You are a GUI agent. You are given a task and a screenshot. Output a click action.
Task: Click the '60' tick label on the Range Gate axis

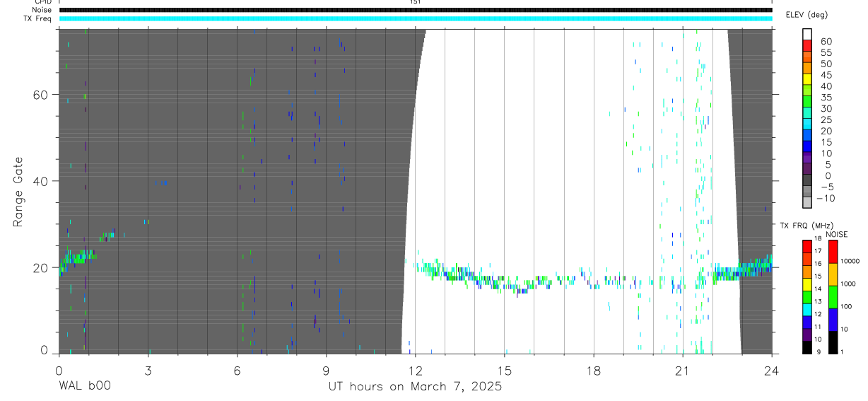40,95
